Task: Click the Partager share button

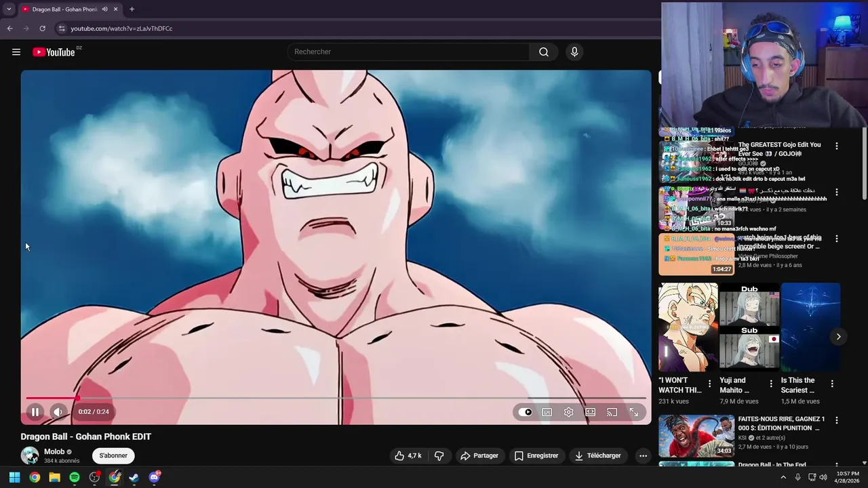Action: point(479,455)
